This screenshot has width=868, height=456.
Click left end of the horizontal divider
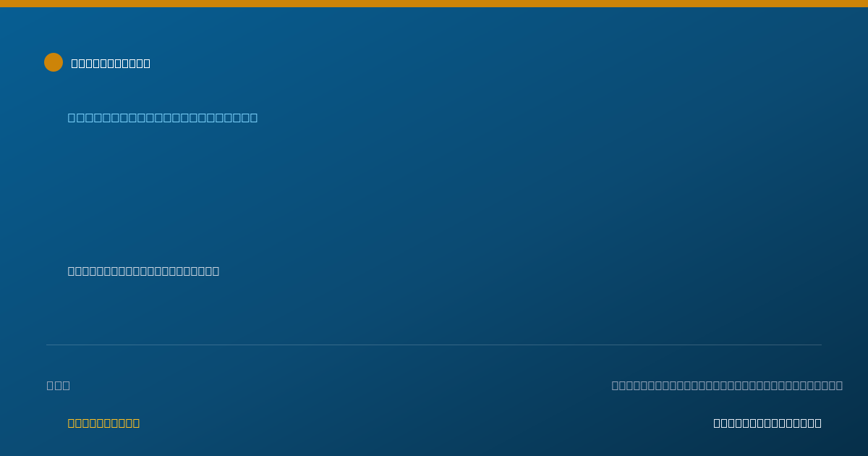[48, 345]
